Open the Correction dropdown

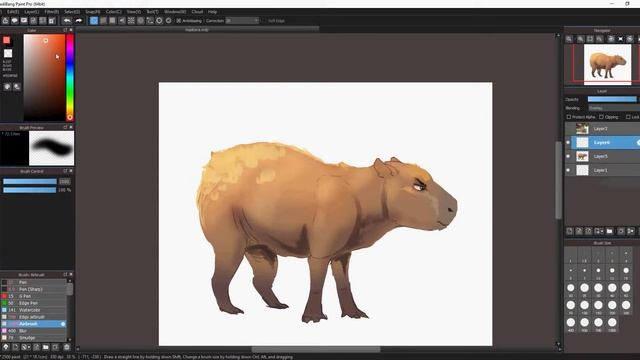(x=242, y=20)
